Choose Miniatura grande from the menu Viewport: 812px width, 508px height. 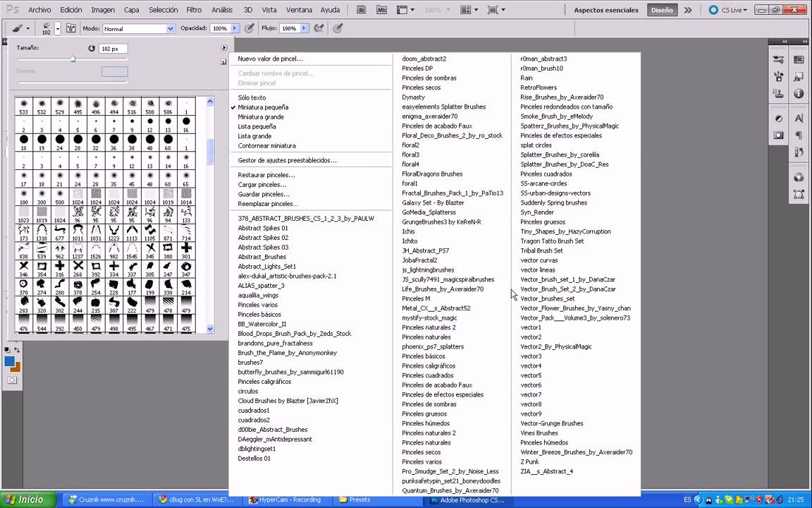pos(261,116)
